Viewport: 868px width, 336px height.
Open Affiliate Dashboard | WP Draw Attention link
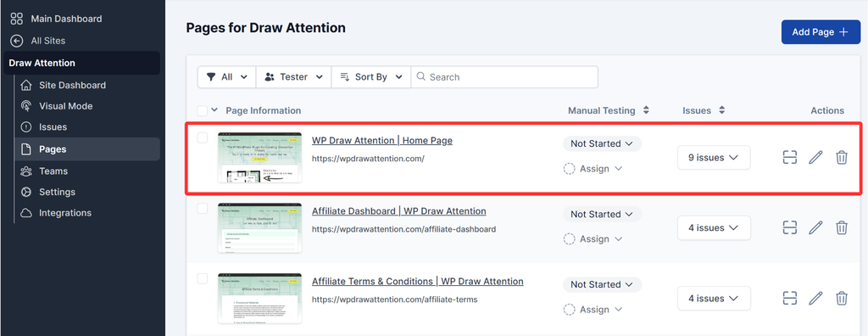tap(399, 211)
